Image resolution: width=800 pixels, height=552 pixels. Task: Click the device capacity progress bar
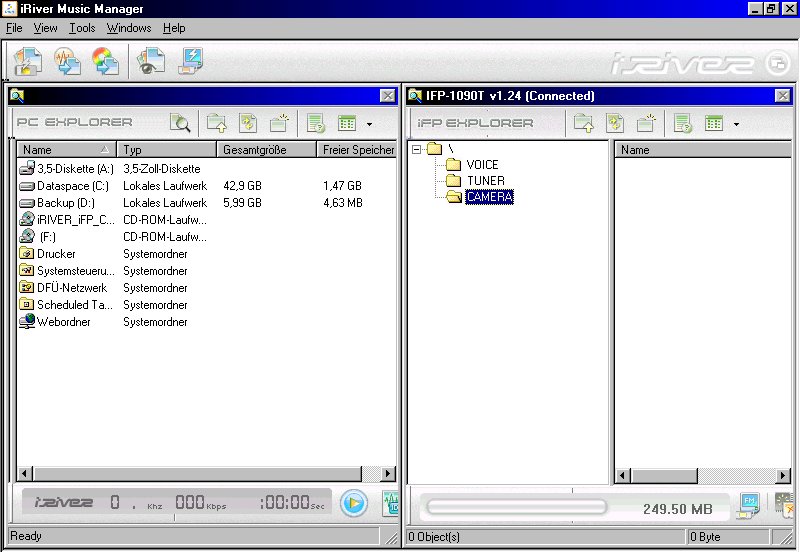[x=516, y=507]
